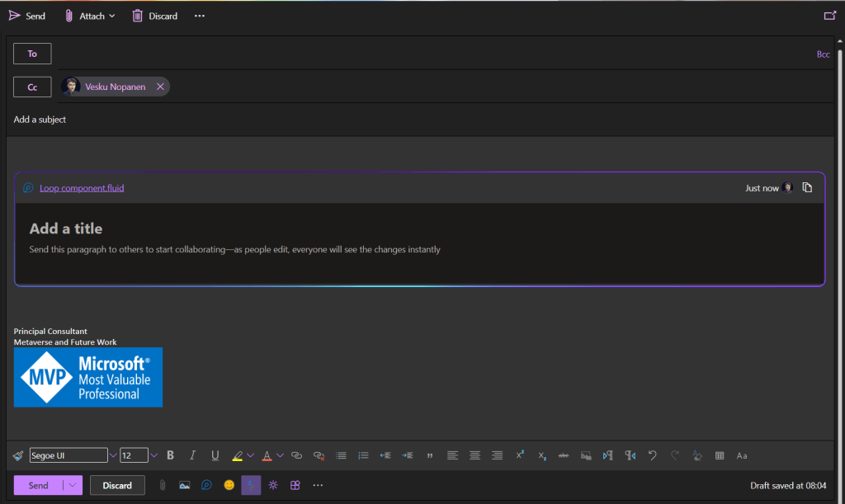Insert a table into the email

720,455
